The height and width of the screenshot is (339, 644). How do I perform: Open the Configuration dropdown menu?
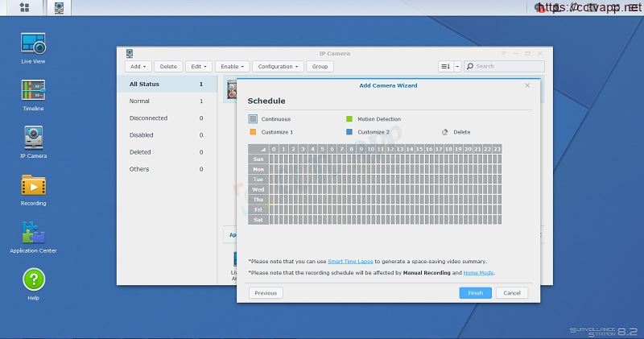click(x=278, y=66)
